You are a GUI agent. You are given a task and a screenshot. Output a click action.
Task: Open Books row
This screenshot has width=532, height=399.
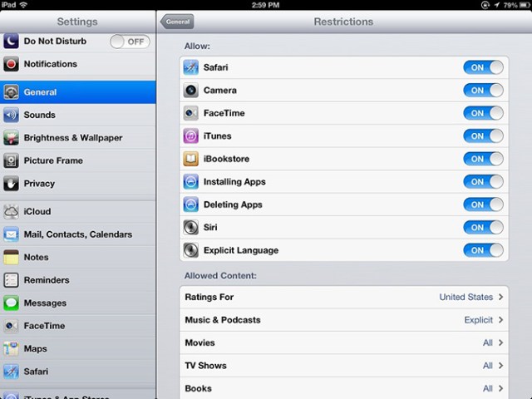344,388
